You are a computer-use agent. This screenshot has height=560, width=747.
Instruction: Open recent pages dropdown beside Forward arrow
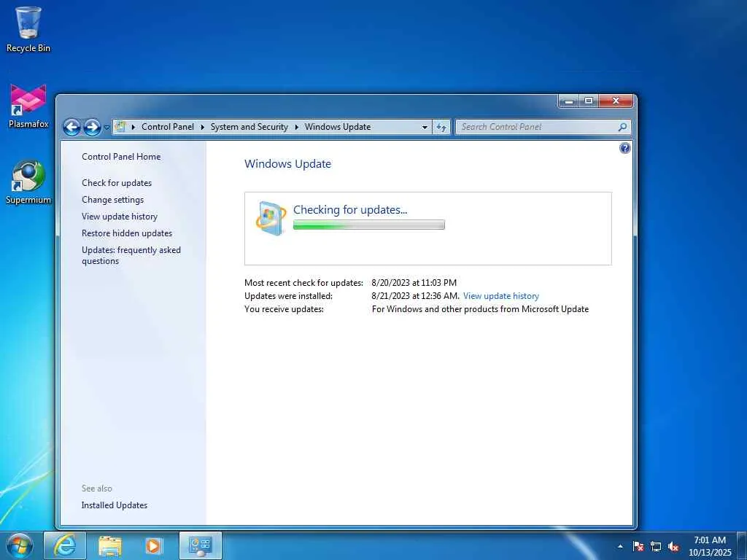coord(107,128)
